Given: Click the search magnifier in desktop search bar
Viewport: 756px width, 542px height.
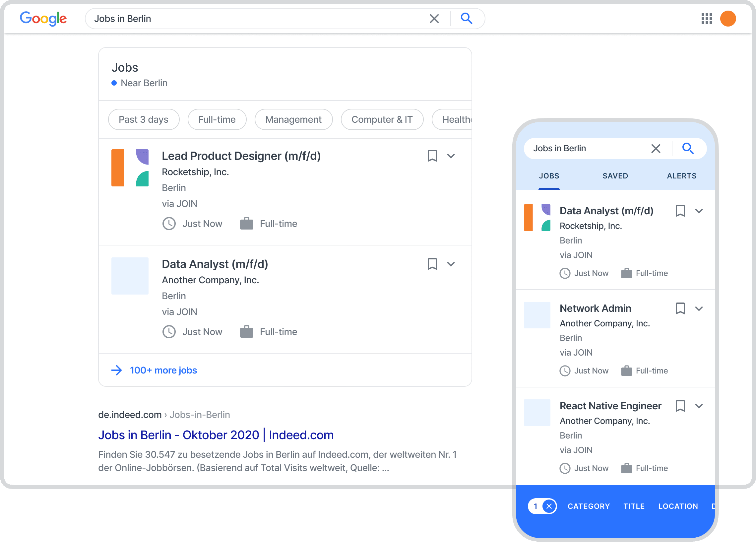Looking at the screenshot, I should pyautogui.click(x=466, y=18).
